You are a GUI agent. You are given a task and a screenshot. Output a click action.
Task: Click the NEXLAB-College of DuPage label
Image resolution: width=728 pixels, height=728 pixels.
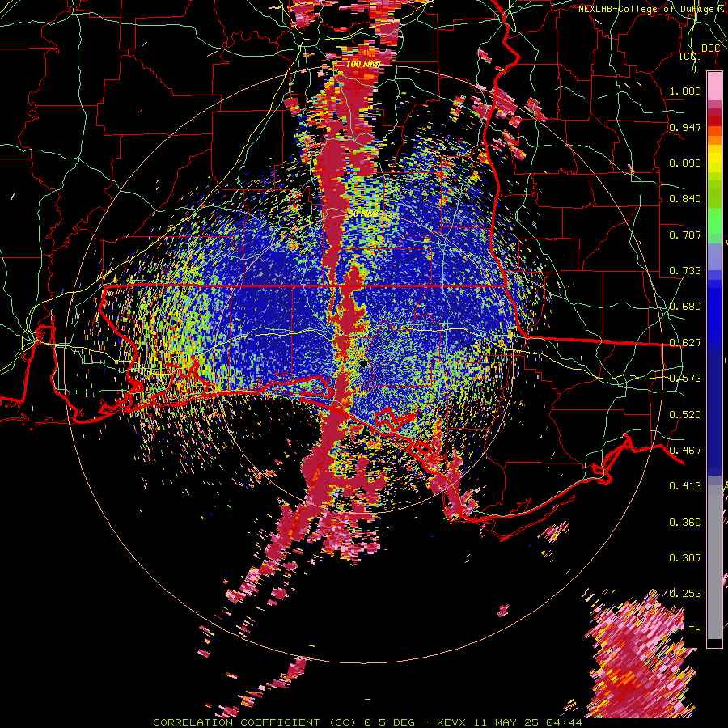[648, 9]
